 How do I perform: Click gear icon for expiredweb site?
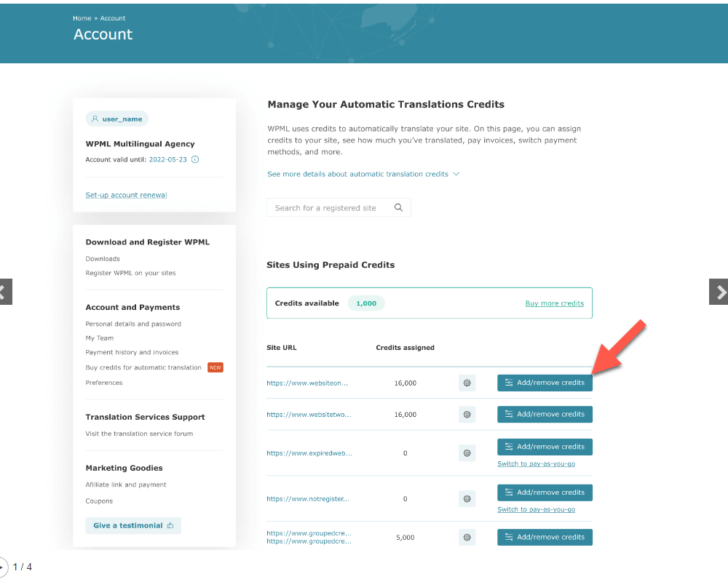[x=467, y=453]
